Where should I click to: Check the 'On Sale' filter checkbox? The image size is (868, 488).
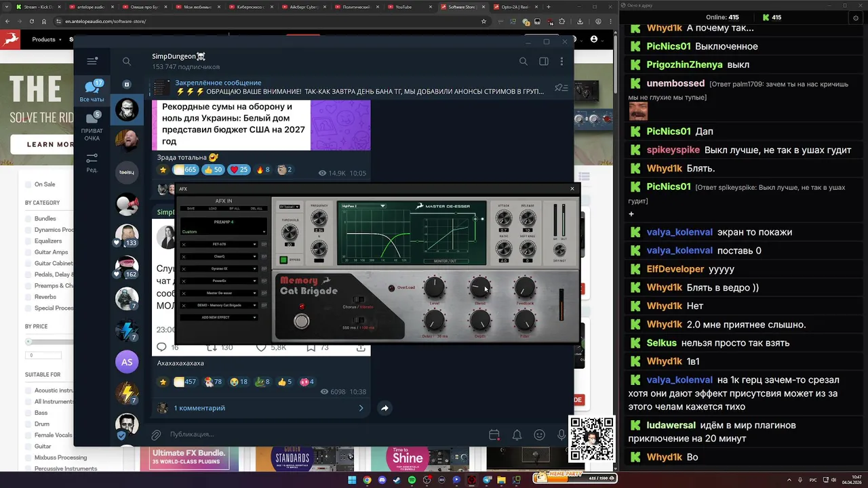28,184
